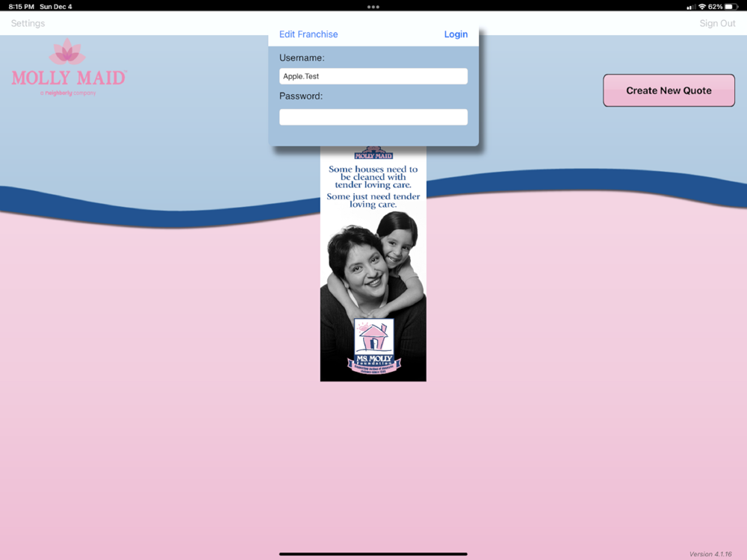
Task: Tap the multitasking three-dots indicator
Action: click(x=373, y=7)
